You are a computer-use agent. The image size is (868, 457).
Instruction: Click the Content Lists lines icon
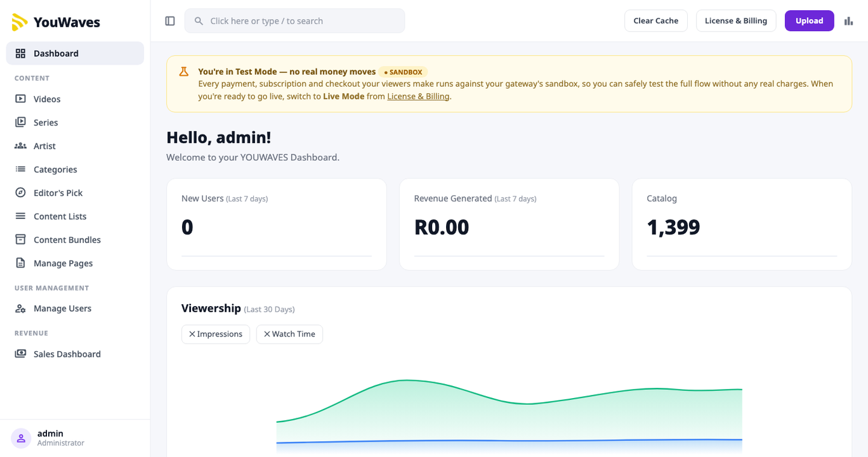point(21,216)
